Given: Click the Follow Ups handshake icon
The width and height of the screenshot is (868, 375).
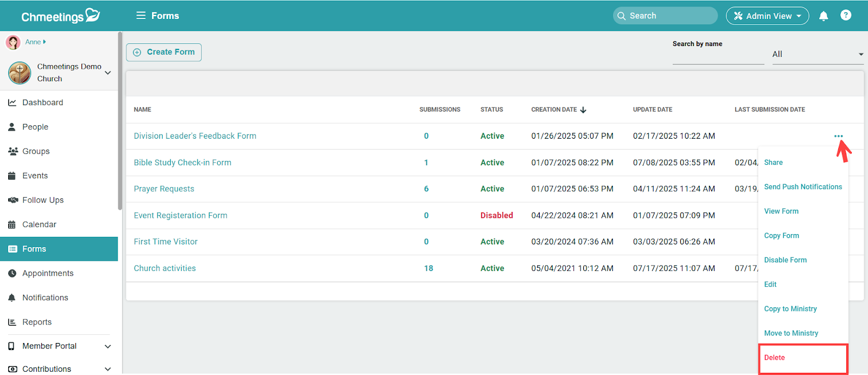Looking at the screenshot, I should point(13,200).
